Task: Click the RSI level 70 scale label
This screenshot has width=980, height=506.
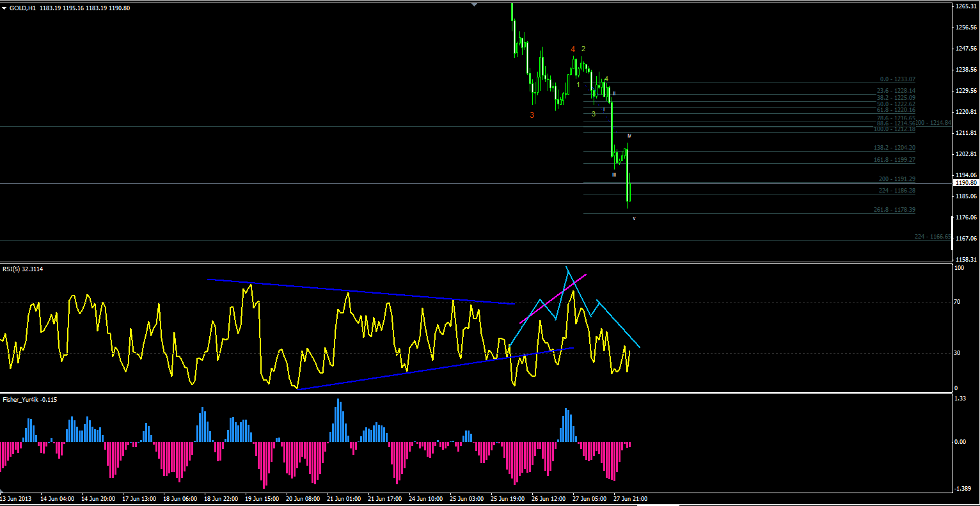Action: [x=959, y=301]
